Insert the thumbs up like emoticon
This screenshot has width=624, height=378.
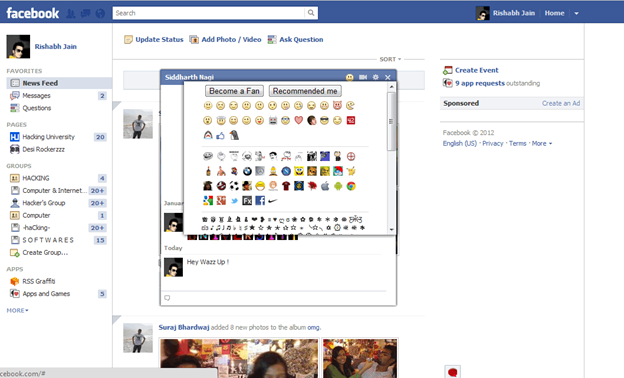220,136
